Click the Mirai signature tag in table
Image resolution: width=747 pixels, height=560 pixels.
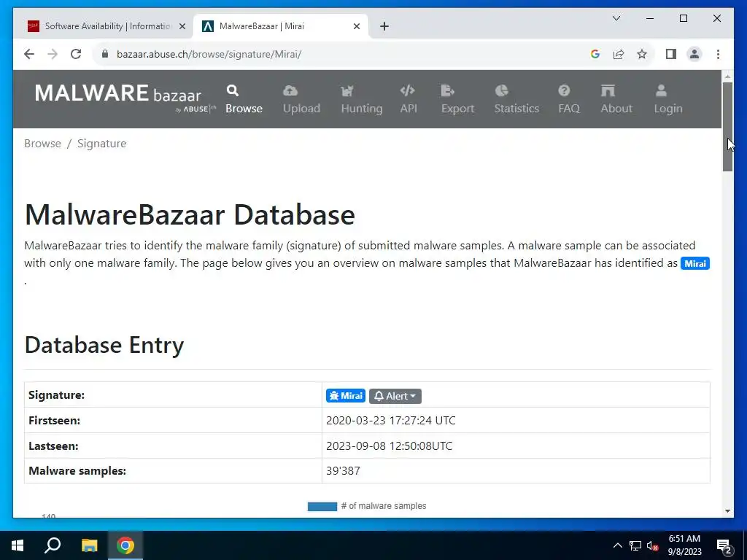(345, 396)
